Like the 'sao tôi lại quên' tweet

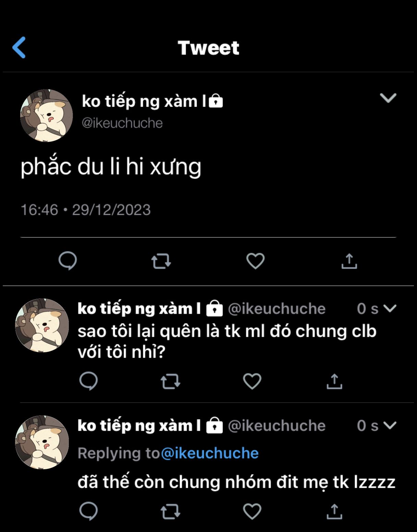pyautogui.click(x=252, y=381)
